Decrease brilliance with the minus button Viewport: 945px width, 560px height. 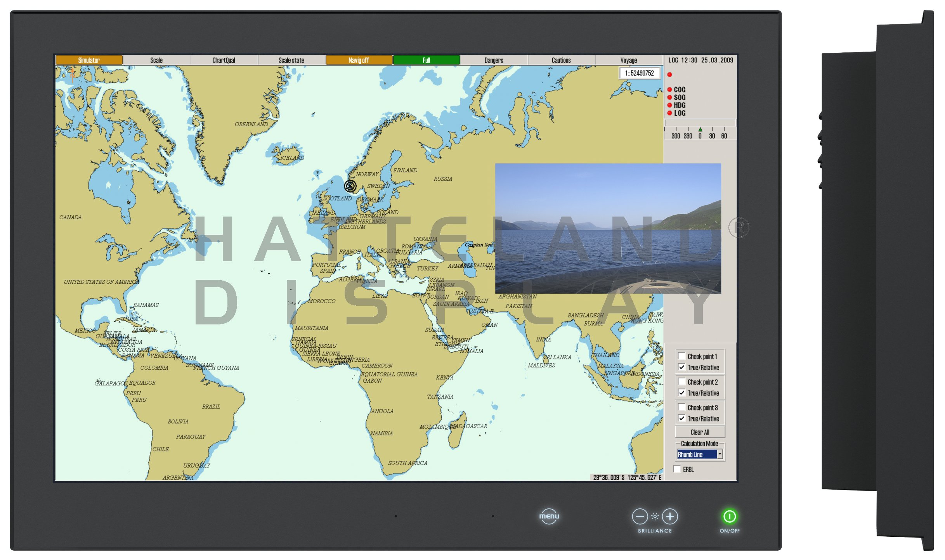click(x=640, y=517)
